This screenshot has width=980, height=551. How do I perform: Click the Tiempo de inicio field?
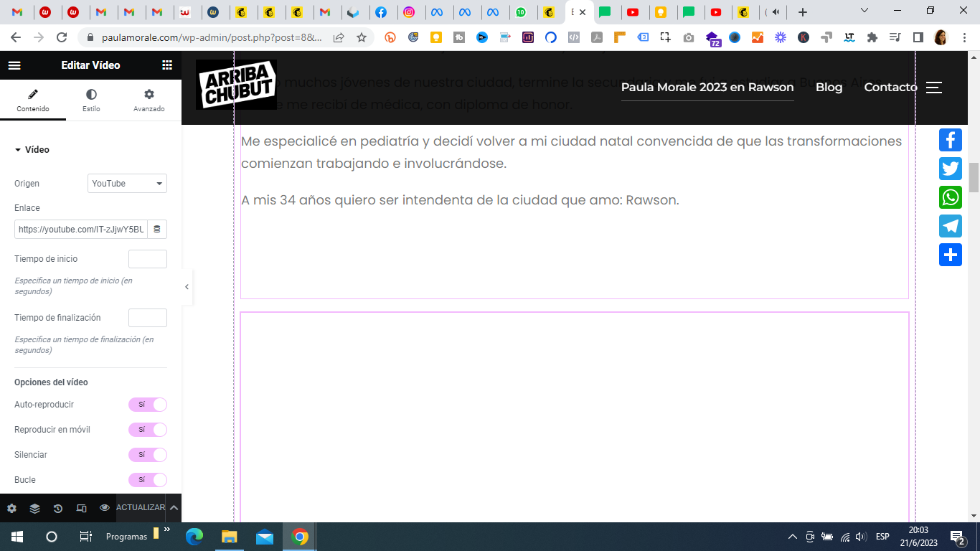[x=148, y=259]
